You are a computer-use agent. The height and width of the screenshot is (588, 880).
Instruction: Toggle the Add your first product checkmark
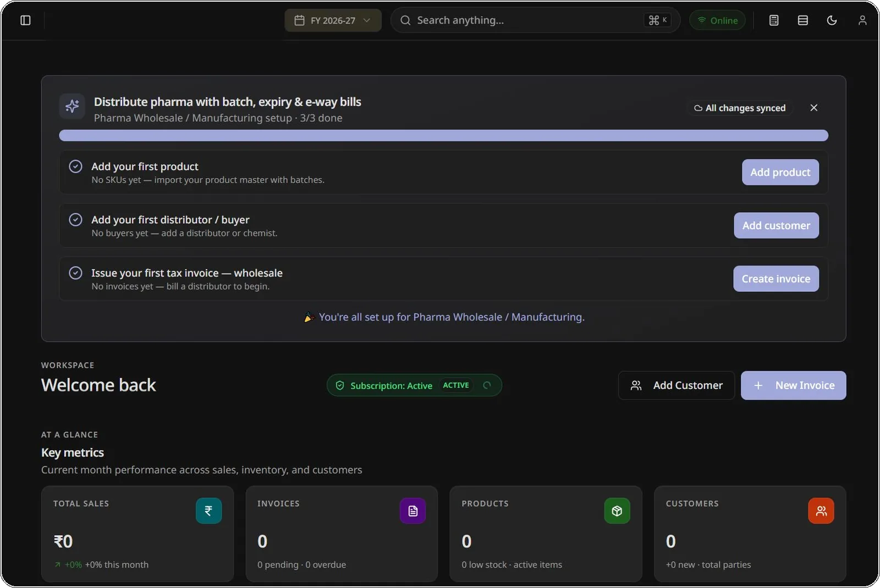tap(75, 167)
